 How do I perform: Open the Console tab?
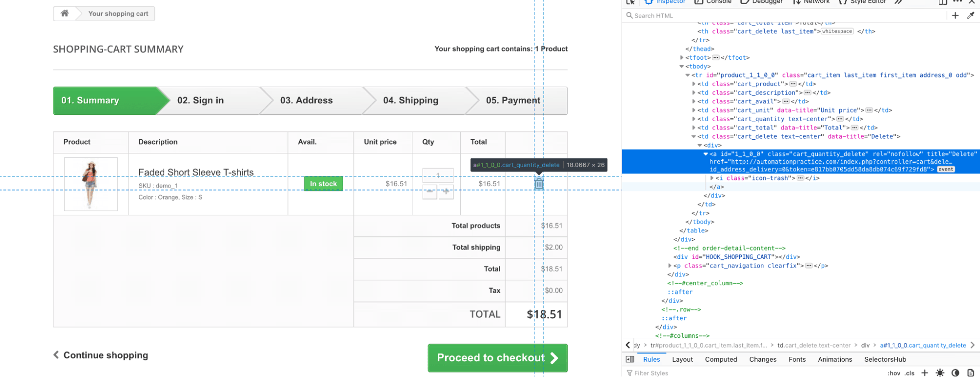(713, 2)
